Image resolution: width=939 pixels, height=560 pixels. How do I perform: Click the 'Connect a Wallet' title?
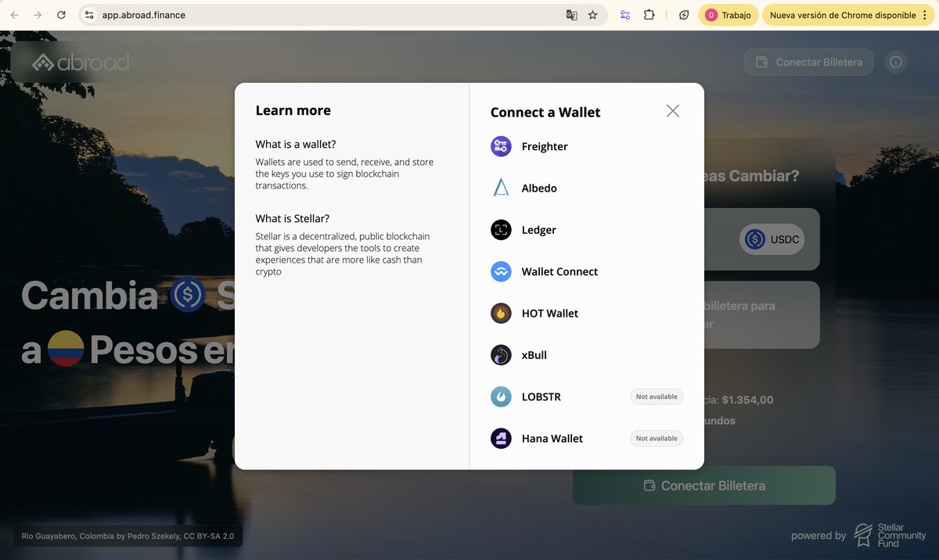tap(545, 113)
